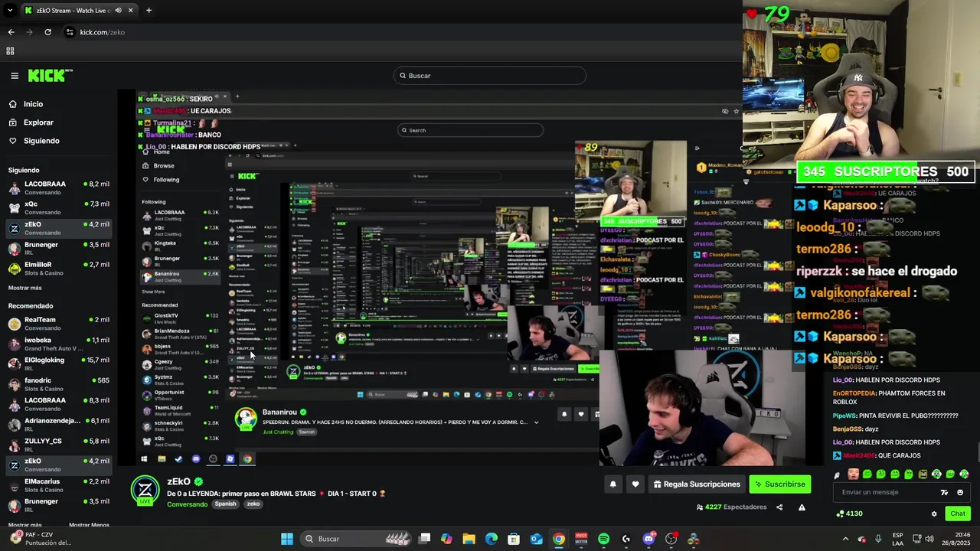Toggle stream notifications bell
The width and height of the screenshot is (980, 551).
pyautogui.click(x=612, y=484)
